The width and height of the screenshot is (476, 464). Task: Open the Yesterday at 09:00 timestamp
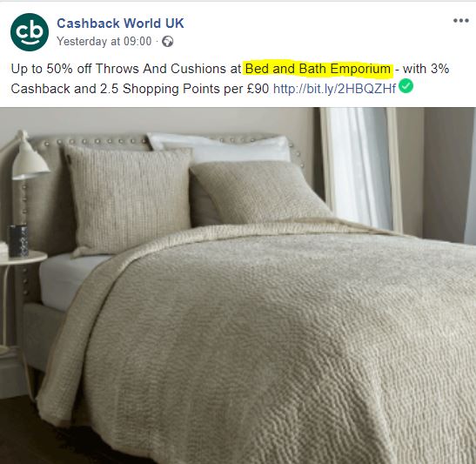[x=104, y=41]
